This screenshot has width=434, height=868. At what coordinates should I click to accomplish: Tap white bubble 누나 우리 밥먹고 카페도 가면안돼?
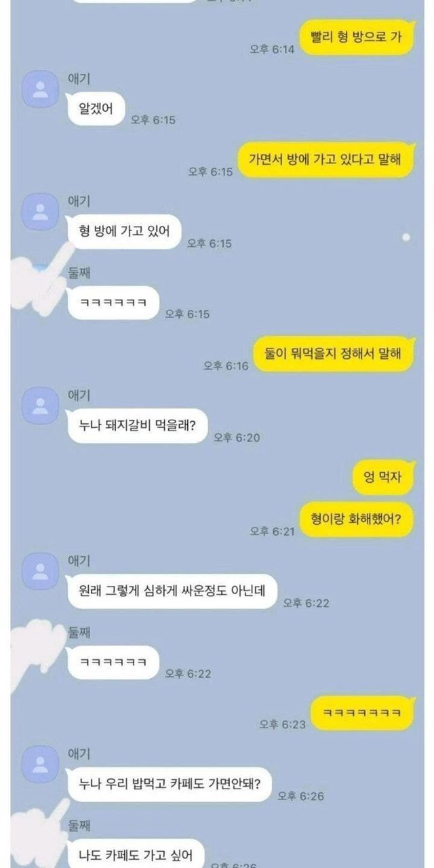coord(170,784)
